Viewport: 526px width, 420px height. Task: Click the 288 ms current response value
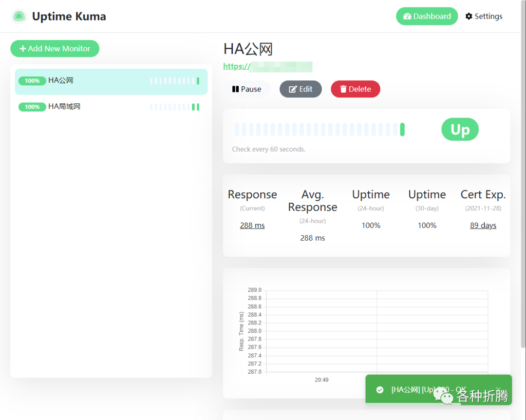[252, 225]
